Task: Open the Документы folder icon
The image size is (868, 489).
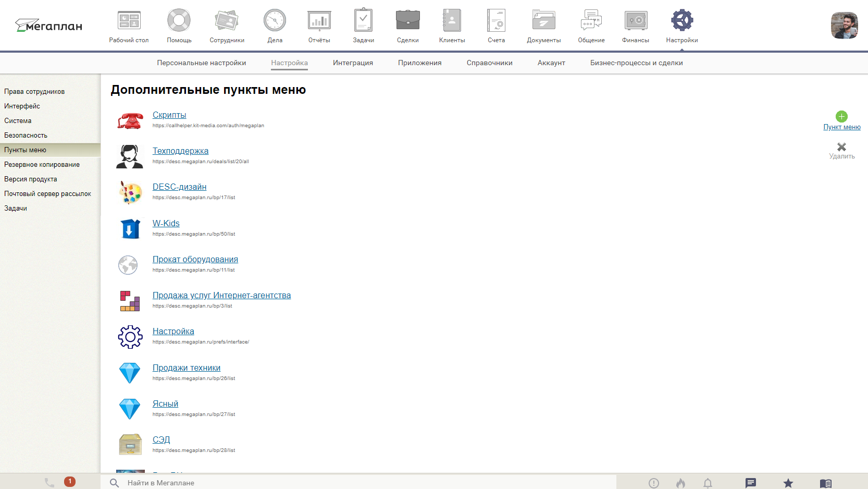Action: (544, 20)
